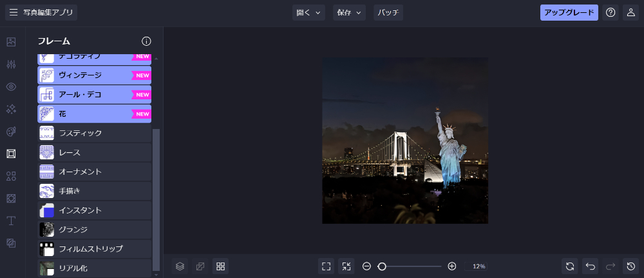Open the history clock icon
Viewport: 644px width, 278px height.
point(631,266)
